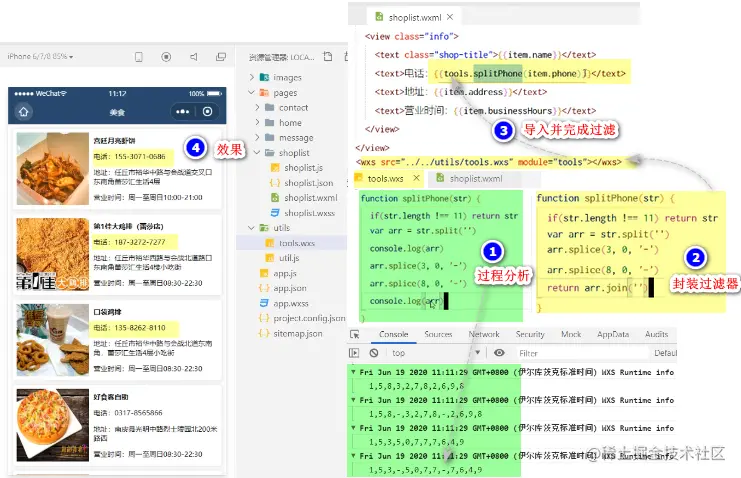741x478 pixels.
Task: Clear the console with the clear icon
Action: 374,353
